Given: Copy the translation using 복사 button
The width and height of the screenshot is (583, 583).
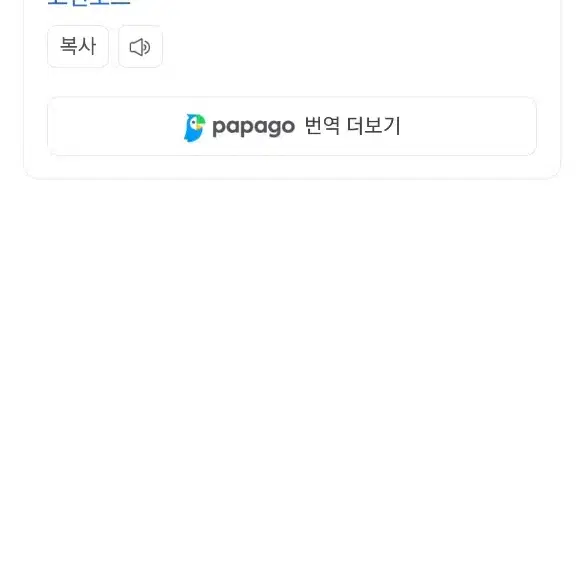Looking at the screenshot, I should point(78,46).
